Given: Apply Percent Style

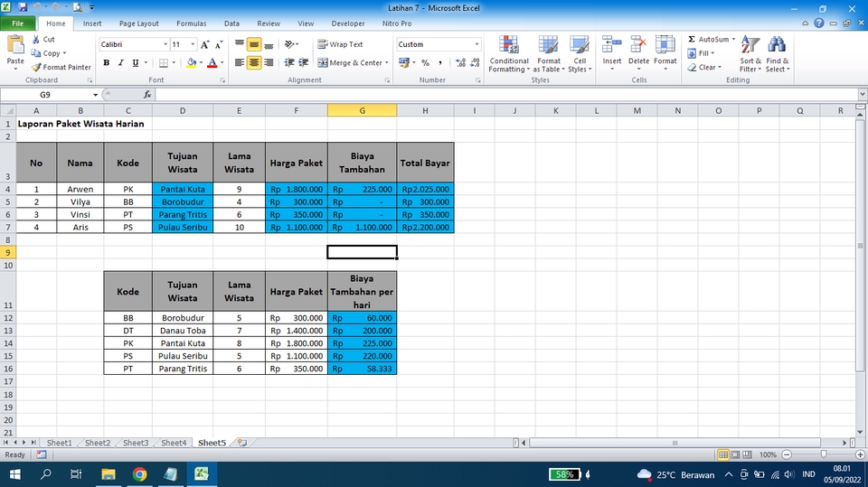Looking at the screenshot, I should (x=425, y=62).
